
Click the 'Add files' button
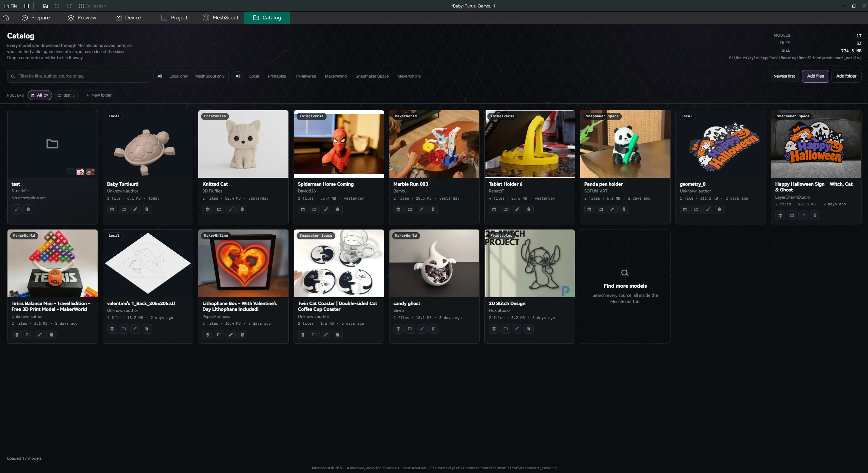[x=816, y=76]
